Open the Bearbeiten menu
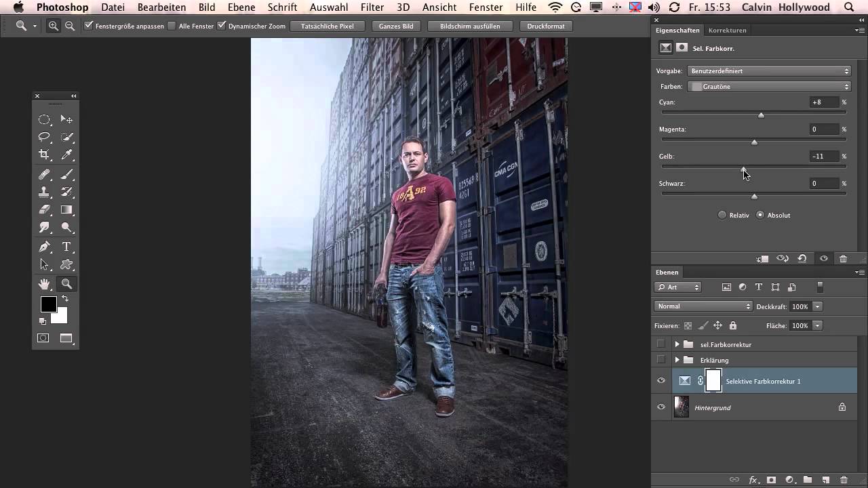Image resolution: width=868 pixels, height=488 pixels. click(x=161, y=7)
